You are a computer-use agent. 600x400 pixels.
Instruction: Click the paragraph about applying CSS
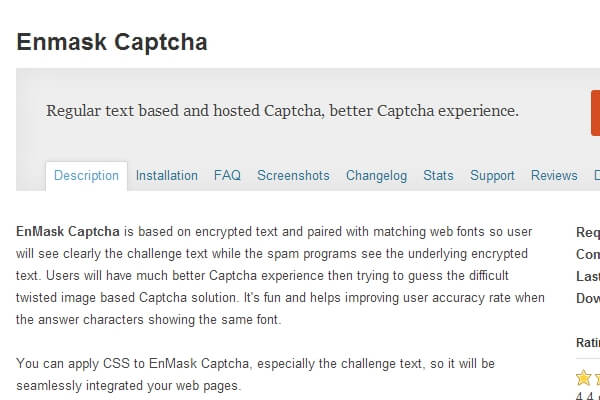tap(255, 374)
